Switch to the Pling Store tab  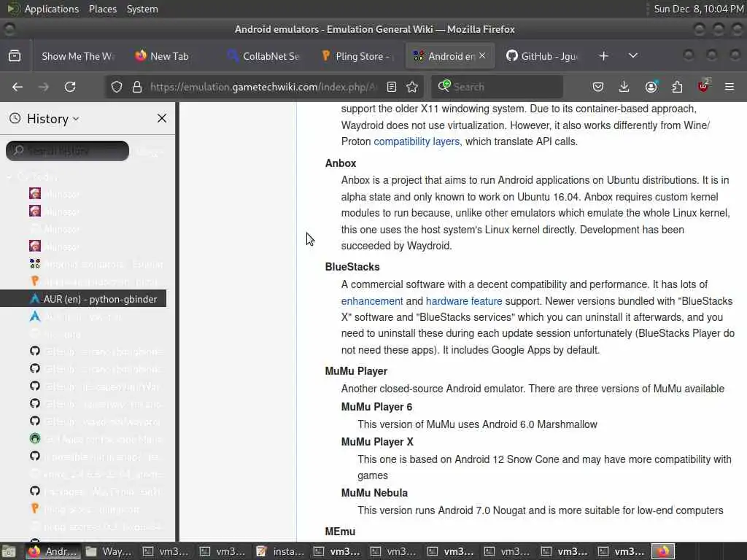pyautogui.click(x=357, y=56)
